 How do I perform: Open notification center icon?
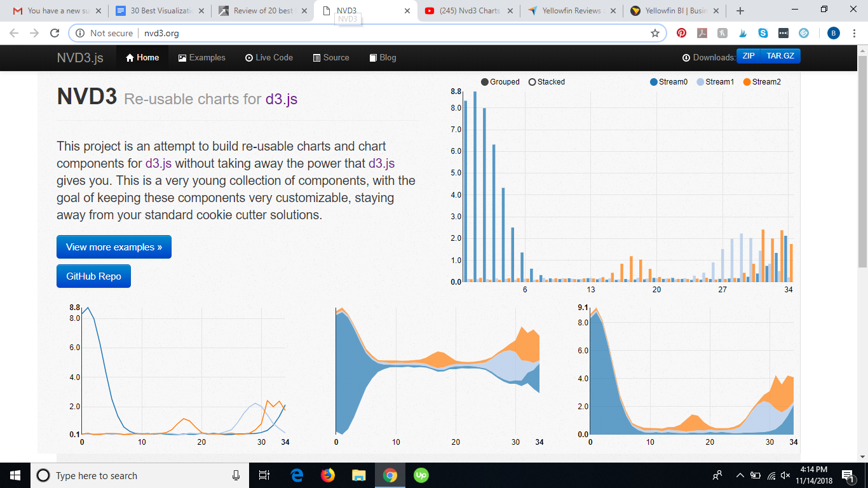[848, 475]
